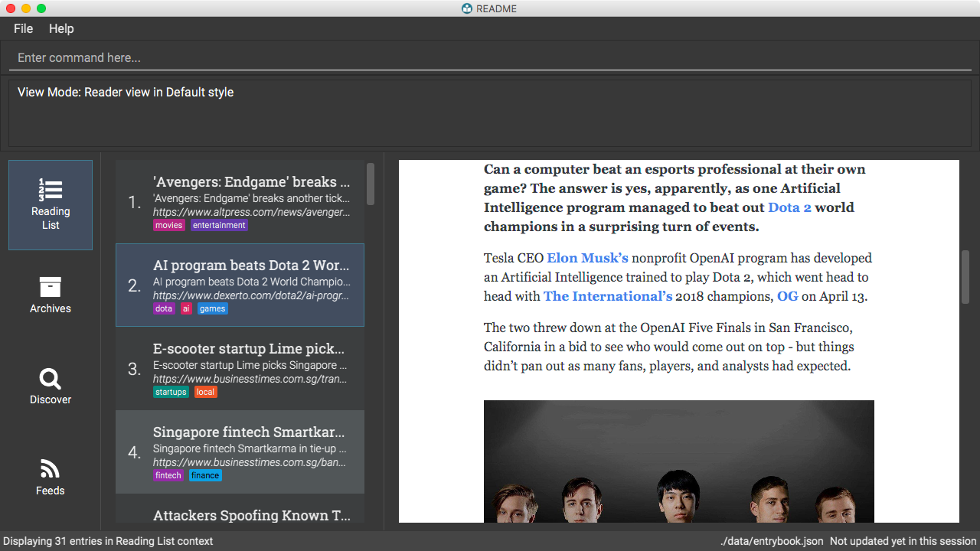Click the green fullscreen window button
980x551 pixels.
pos(41,8)
